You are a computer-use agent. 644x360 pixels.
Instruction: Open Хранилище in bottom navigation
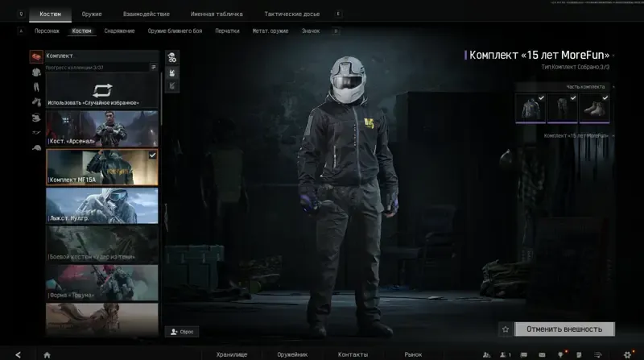point(232,354)
